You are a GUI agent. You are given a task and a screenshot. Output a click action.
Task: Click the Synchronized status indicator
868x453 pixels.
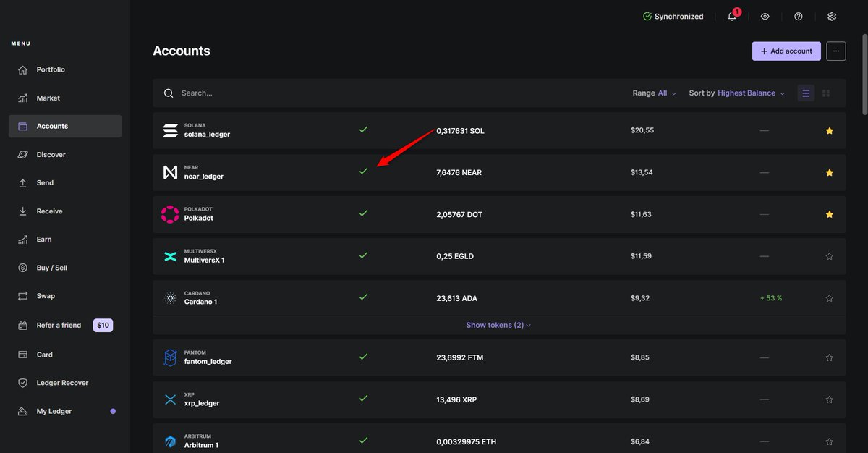pyautogui.click(x=673, y=17)
